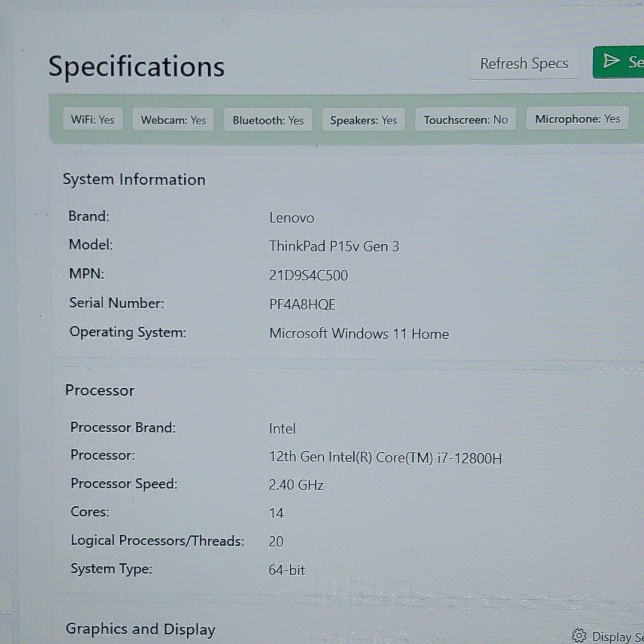
Task: Select the Microphone: Yes badge
Action: point(577,118)
